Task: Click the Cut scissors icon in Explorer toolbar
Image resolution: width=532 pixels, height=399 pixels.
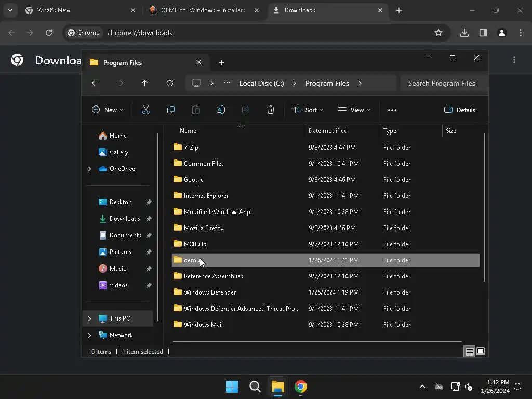Action: [145, 110]
